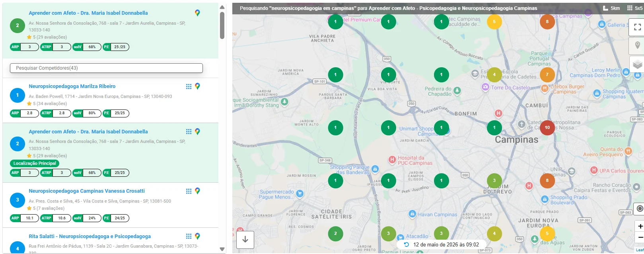The width and height of the screenshot is (644, 254).
Task: Click Lifebox Burger Campinas restaurant marker
Action: (x=545, y=89)
